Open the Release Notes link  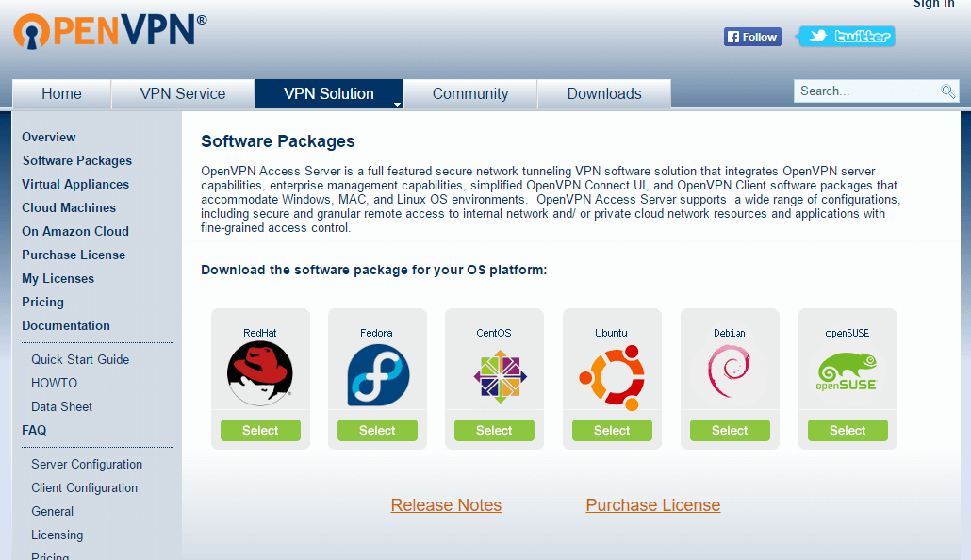(x=446, y=505)
